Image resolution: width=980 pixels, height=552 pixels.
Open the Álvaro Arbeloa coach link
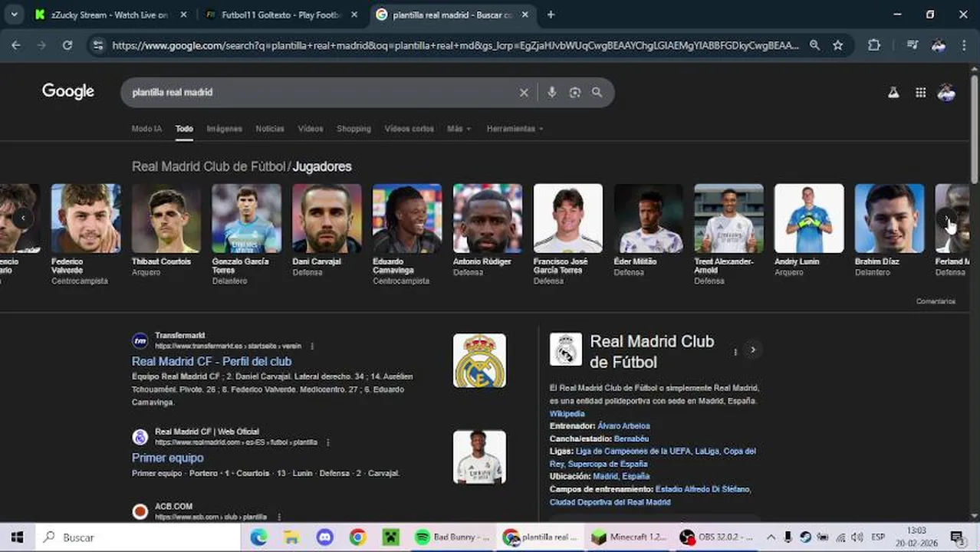click(623, 426)
